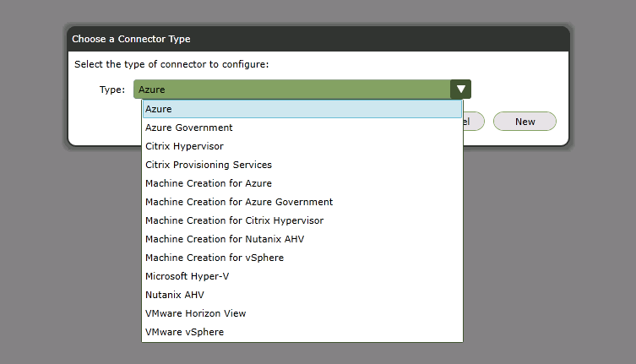Click the Type: field label
636x364 pixels.
[111, 89]
